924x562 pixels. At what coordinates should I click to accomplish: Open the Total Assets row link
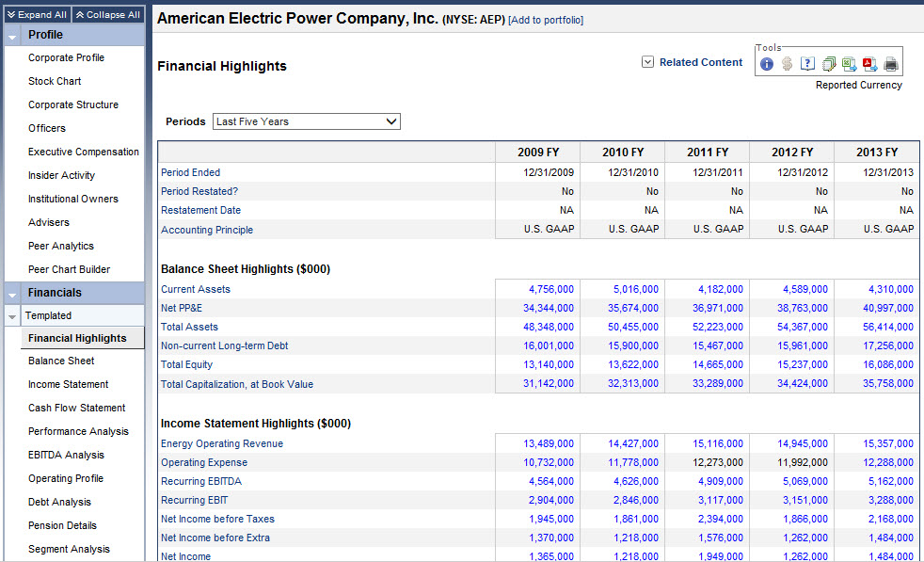tap(189, 327)
